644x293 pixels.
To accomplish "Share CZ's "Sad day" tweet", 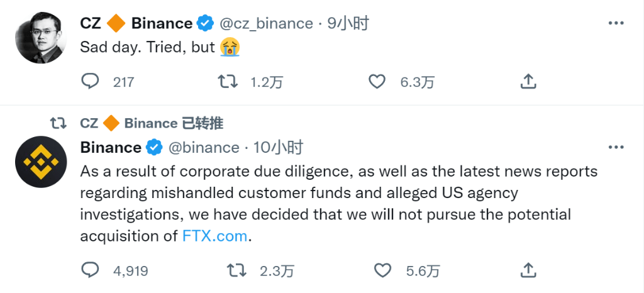I will (x=528, y=81).
